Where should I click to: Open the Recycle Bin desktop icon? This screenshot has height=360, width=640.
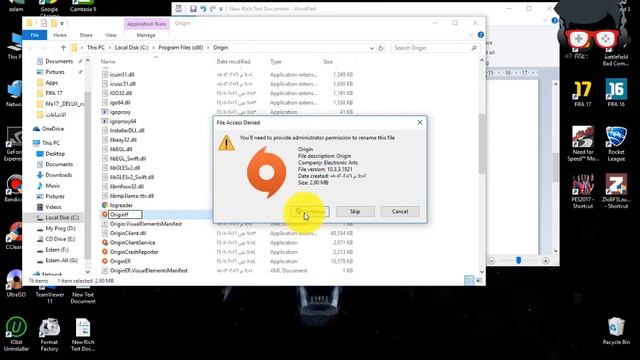pos(616,331)
